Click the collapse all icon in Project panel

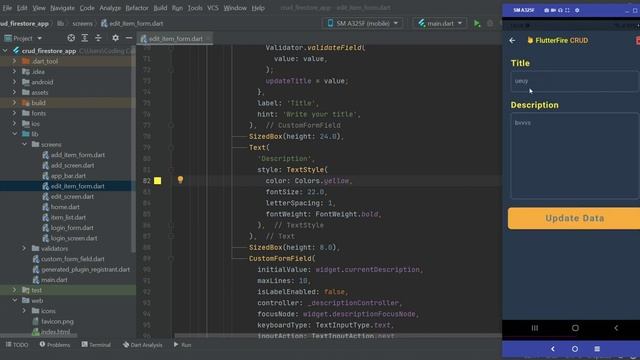point(98,38)
